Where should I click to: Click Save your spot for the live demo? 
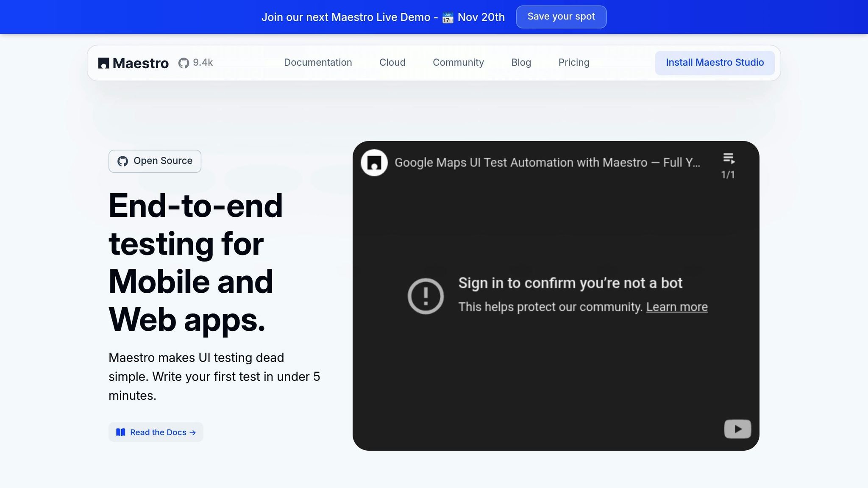click(561, 17)
